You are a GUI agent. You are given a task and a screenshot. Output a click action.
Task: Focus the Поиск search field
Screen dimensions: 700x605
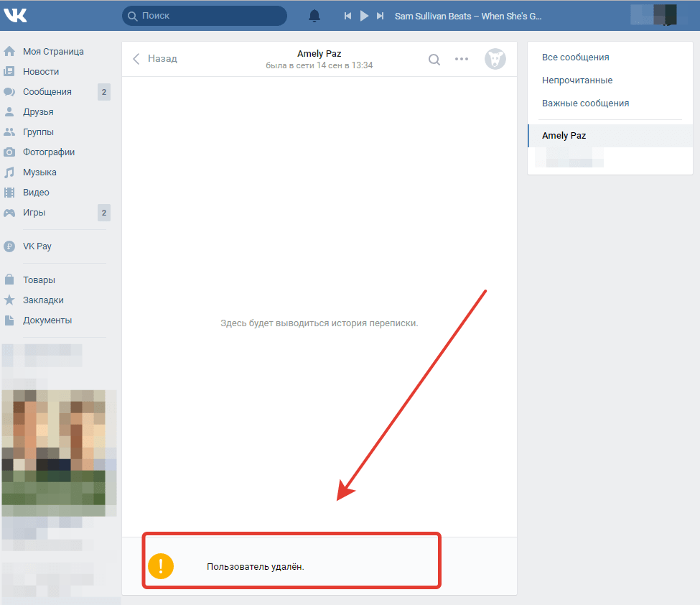coord(205,16)
